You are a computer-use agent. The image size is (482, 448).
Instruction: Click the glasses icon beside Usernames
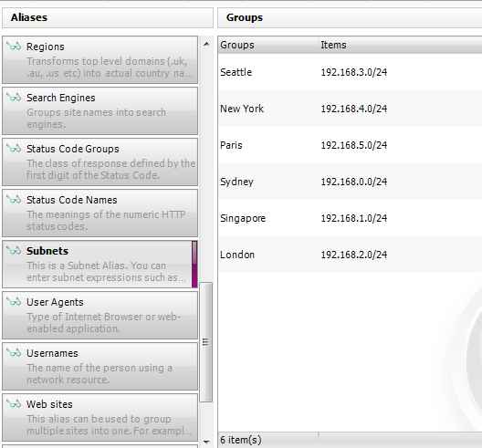(x=14, y=353)
